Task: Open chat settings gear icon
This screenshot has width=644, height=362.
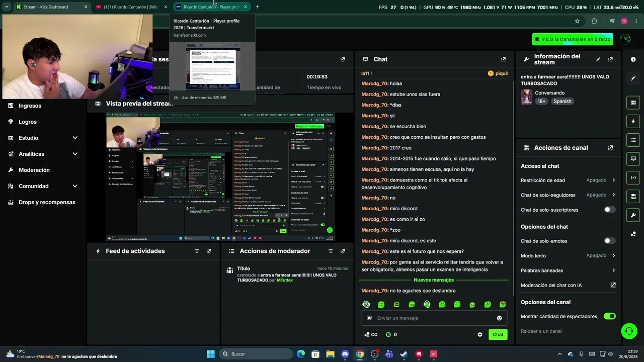Action: [480, 334]
